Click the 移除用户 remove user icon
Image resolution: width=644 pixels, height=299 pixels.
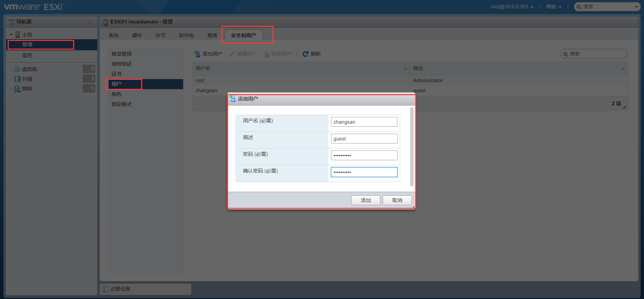click(267, 54)
